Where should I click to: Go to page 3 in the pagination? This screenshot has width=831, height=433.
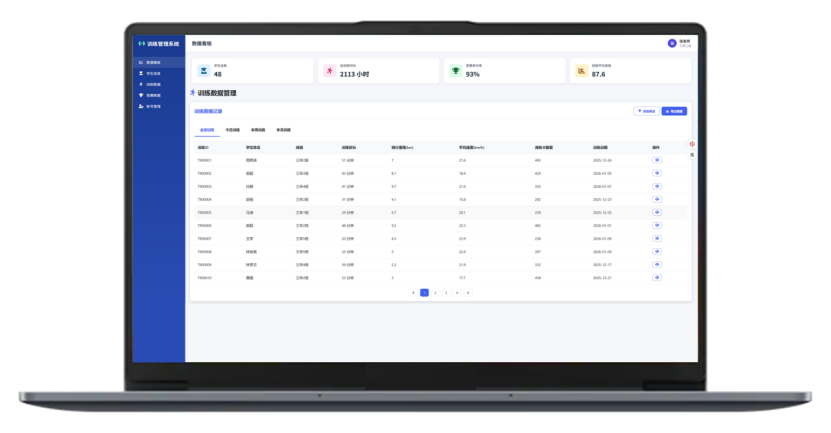click(x=446, y=293)
